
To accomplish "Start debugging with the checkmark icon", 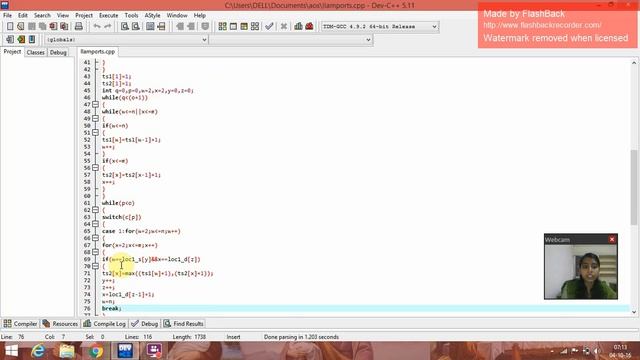I will pyautogui.click(x=269, y=27).
